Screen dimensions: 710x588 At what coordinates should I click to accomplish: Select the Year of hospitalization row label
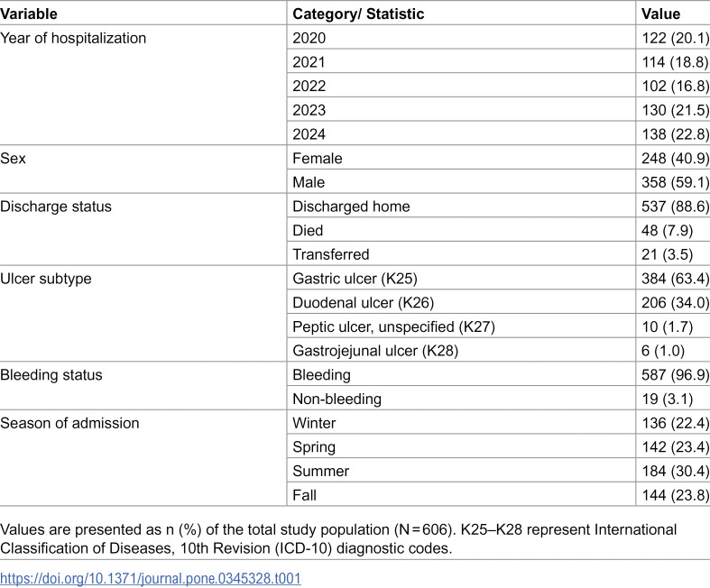[73, 38]
